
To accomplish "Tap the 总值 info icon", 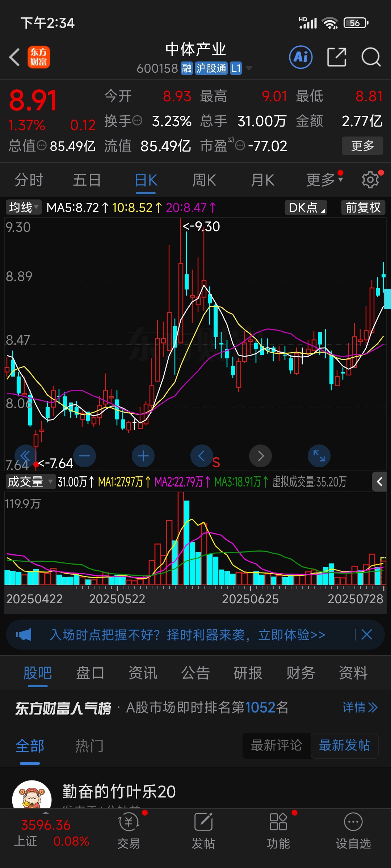I will pos(42,145).
